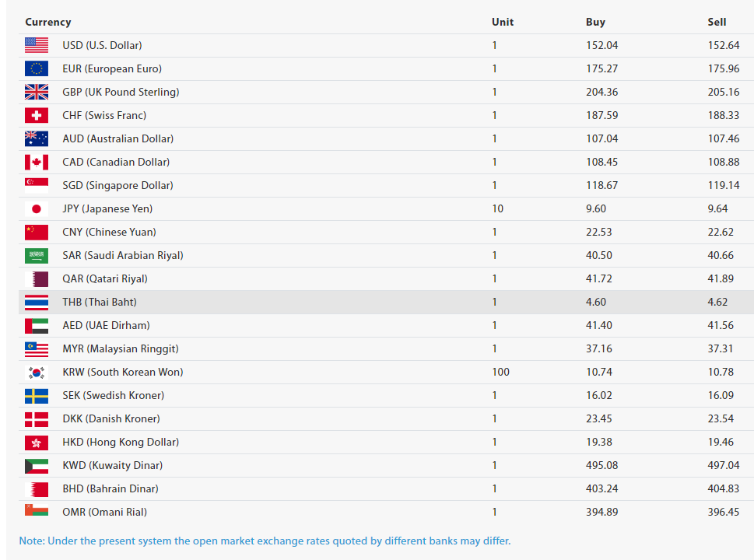Click the South Korean flag icon

tap(37, 372)
